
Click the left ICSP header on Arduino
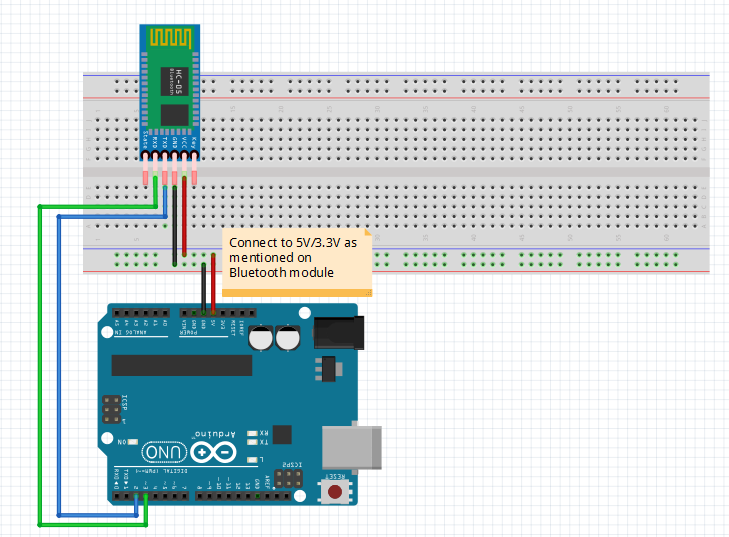pyautogui.click(x=108, y=408)
